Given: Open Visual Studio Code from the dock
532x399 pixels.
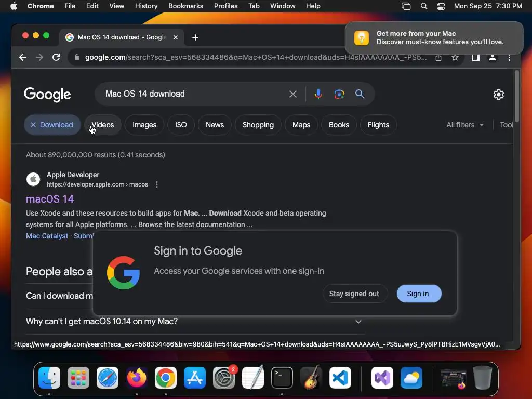Looking at the screenshot, I should (340, 378).
